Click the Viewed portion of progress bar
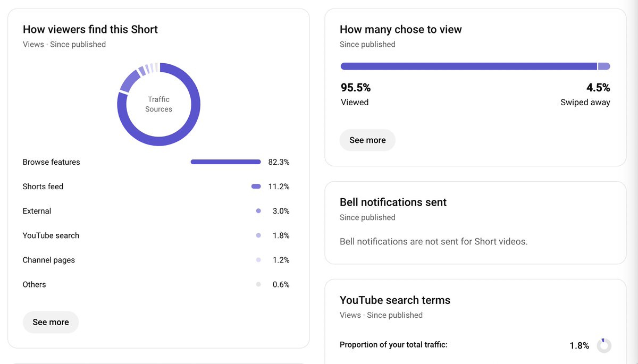638x364 pixels. point(468,66)
